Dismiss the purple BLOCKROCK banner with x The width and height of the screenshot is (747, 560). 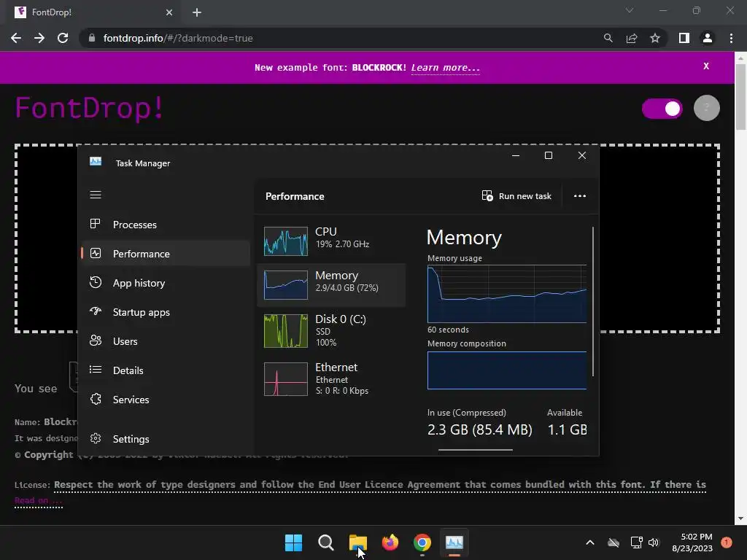[x=706, y=66]
